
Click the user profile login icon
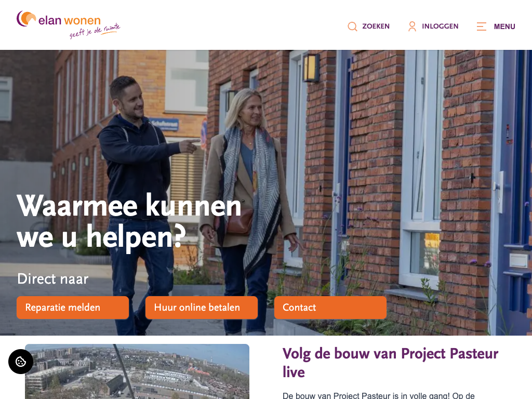pos(412,26)
